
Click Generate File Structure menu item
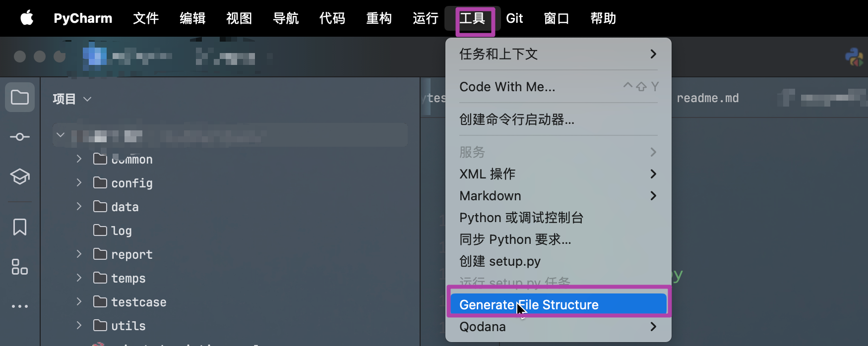tap(558, 304)
